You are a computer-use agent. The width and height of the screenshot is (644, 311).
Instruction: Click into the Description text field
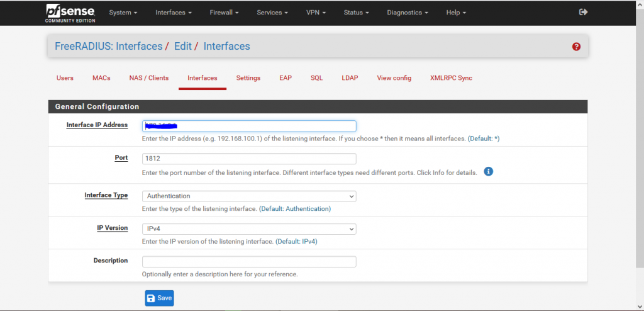249,261
